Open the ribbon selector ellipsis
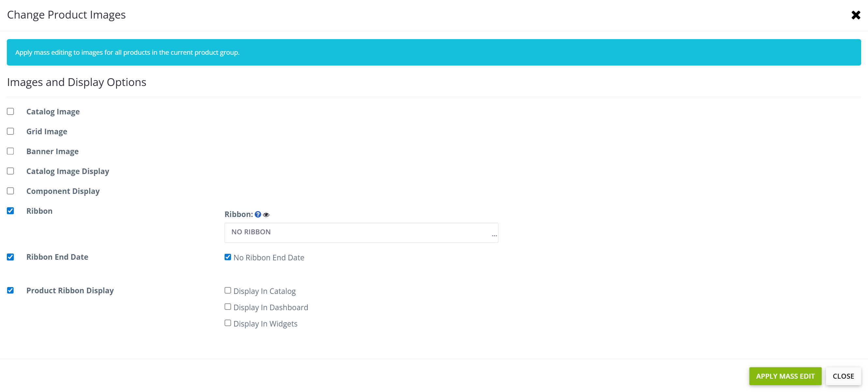Image resolution: width=868 pixels, height=392 pixels. pyautogui.click(x=494, y=235)
